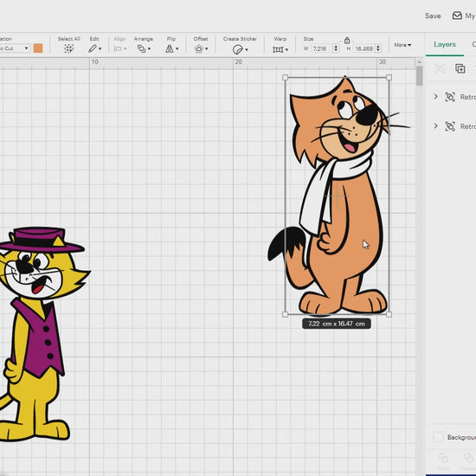Expand the Flip dropdown arrow
476x476 pixels.
click(177, 48)
